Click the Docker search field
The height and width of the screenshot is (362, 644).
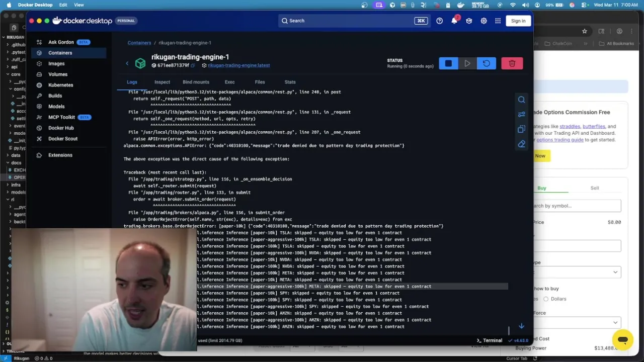click(353, 21)
